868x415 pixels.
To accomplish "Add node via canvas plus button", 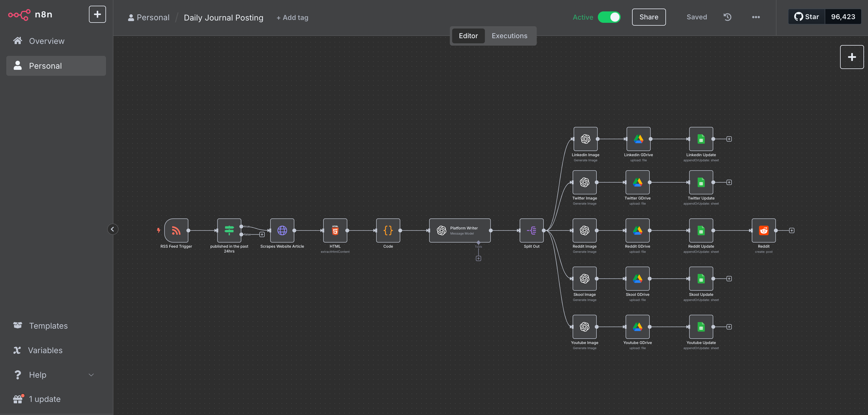I will [x=852, y=57].
